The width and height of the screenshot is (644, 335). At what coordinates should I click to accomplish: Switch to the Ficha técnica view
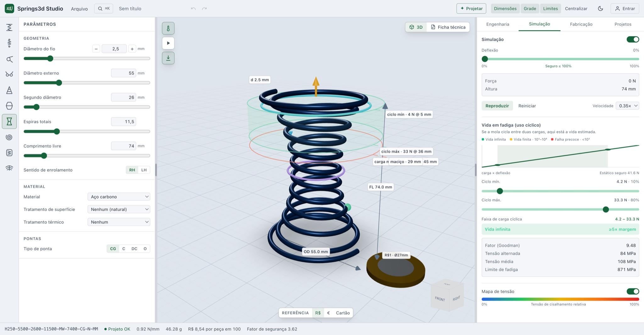(448, 27)
